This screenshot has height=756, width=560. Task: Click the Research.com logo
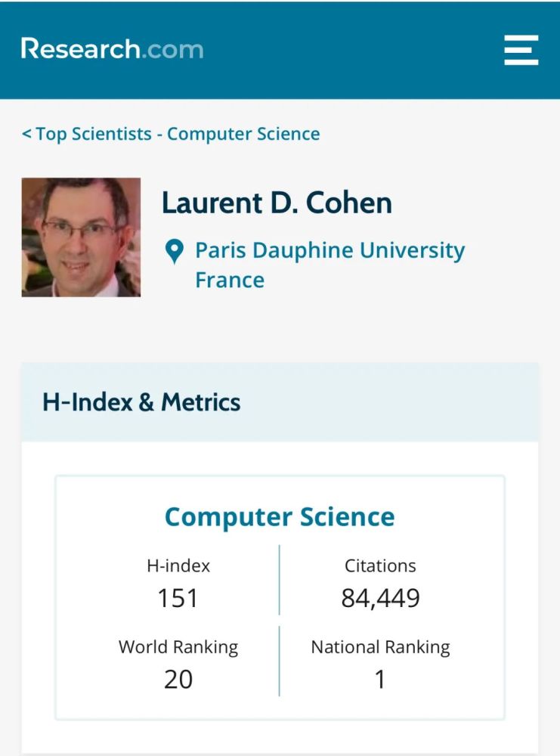point(112,48)
